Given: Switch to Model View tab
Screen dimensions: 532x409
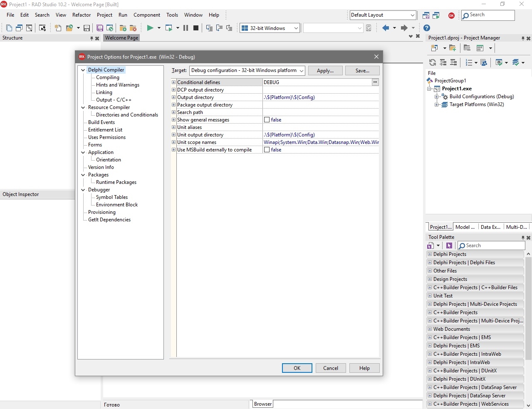Looking at the screenshot, I should [x=465, y=227].
